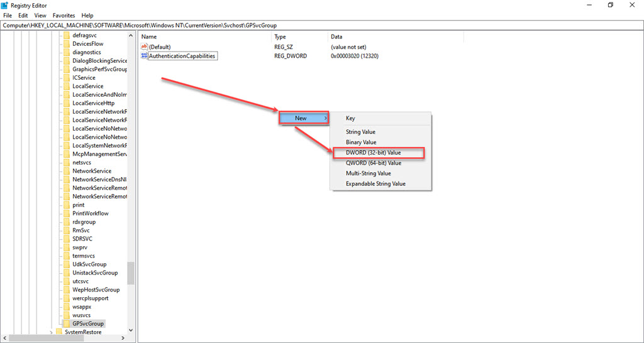Select the GraphicsPerfSvcGroup tree key
Viewport: 644px width, 343px height.
tap(99, 69)
